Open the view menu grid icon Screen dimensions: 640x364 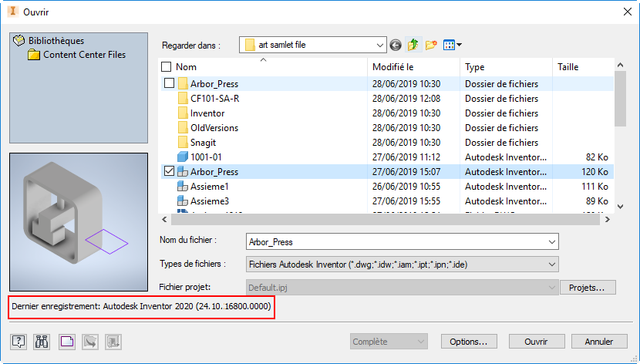tap(453, 45)
